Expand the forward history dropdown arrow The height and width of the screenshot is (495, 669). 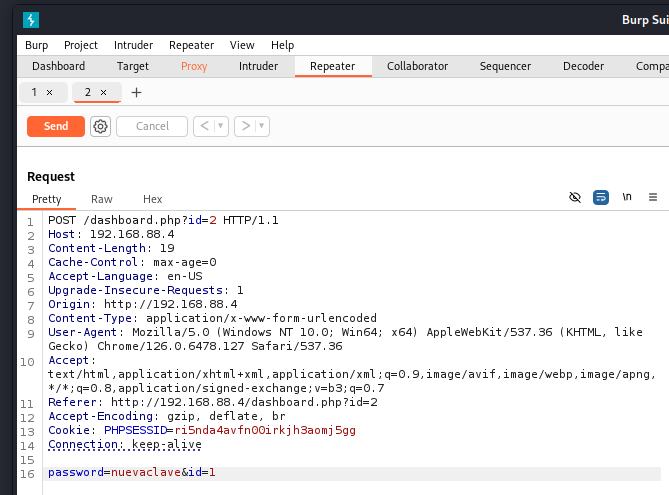pyautogui.click(x=262, y=126)
